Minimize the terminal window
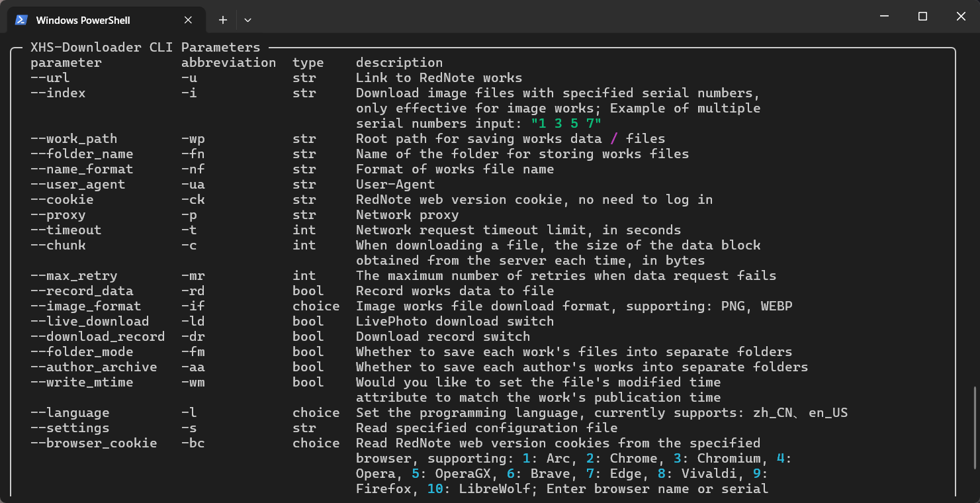This screenshot has width=980, height=503. click(x=885, y=17)
